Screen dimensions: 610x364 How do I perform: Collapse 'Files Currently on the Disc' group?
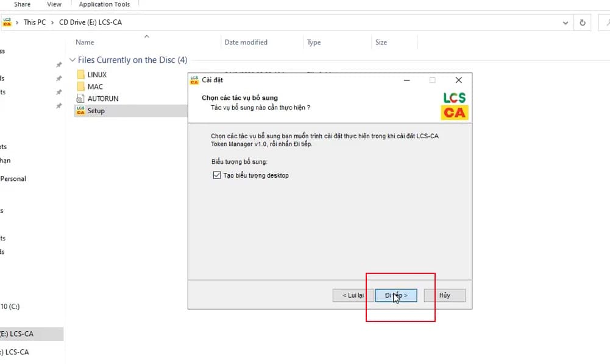[73, 60]
